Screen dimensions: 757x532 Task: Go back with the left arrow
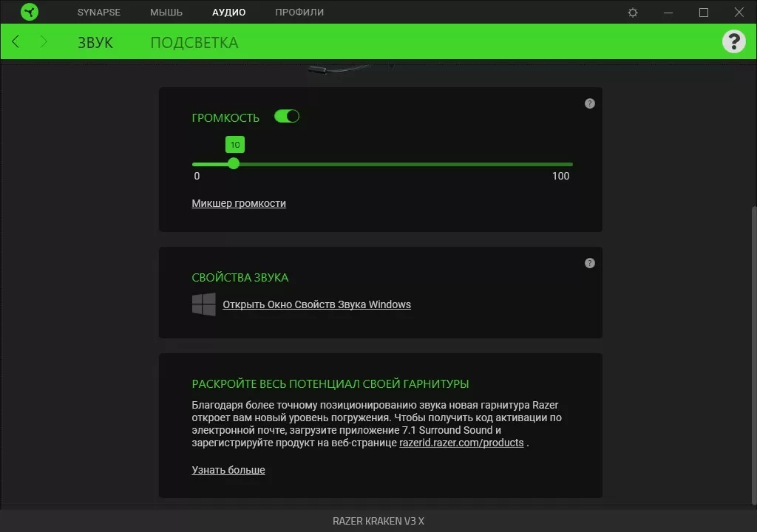tap(16, 41)
